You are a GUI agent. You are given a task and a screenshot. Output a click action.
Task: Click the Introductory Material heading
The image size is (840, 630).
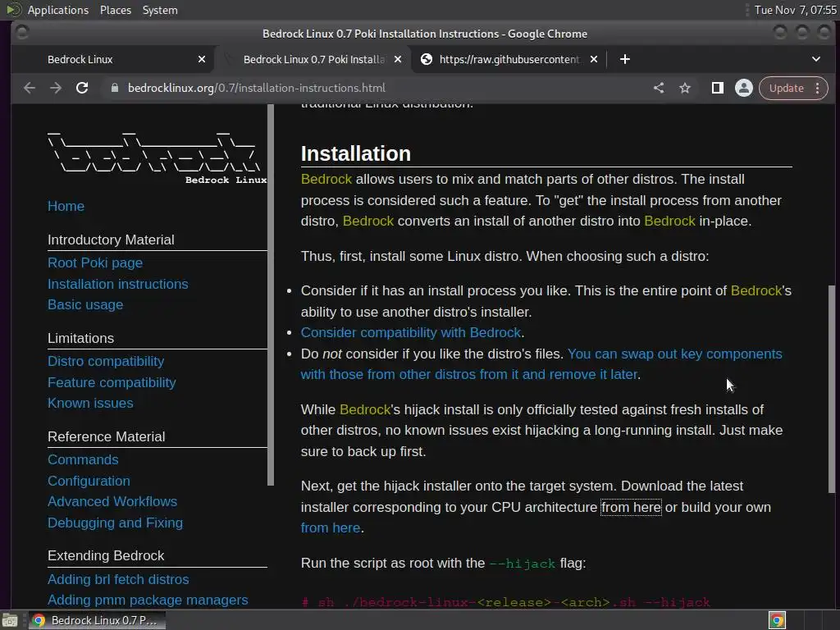click(111, 240)
